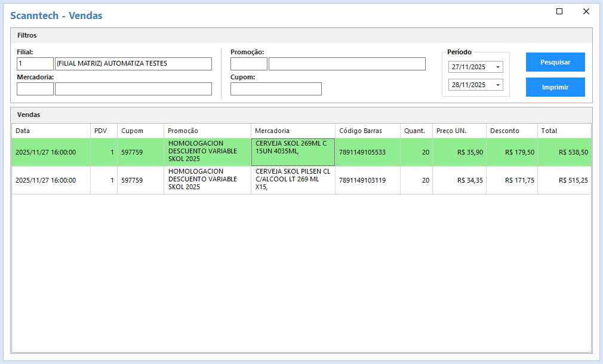
Task: Focus the Cupom input field
Action: pos(276,89)
